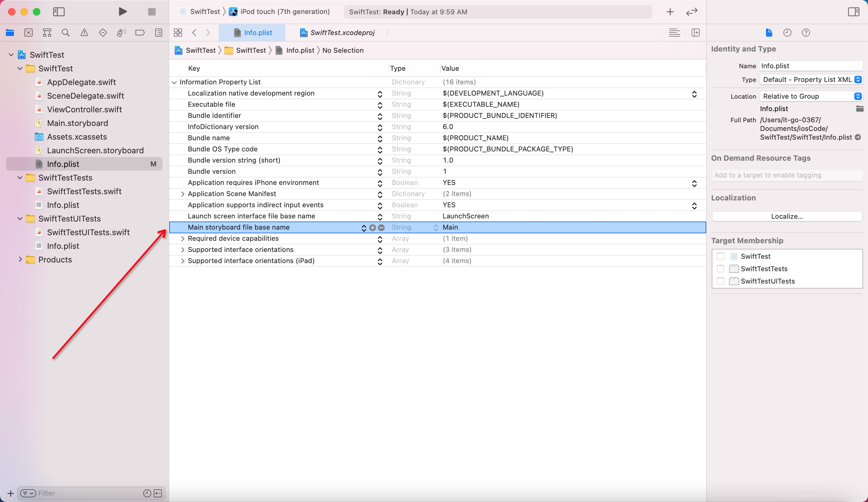Select Assets.xcassets in navigator

coord(77,137)
